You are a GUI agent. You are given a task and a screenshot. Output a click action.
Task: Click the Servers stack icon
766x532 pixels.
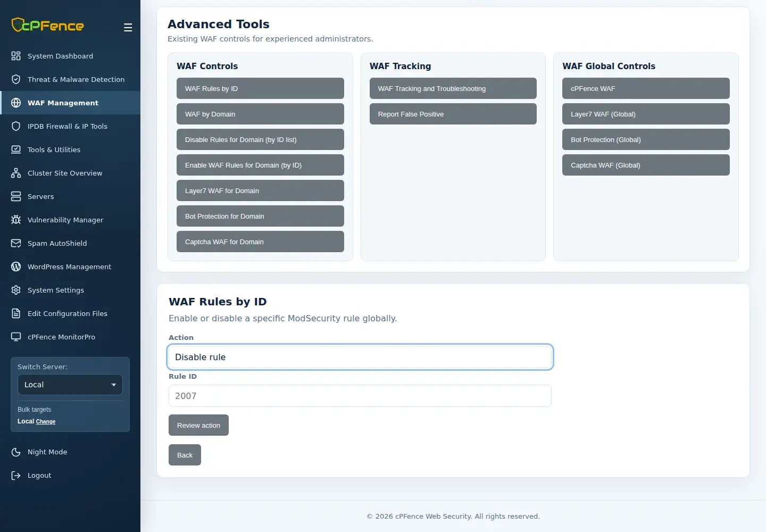coord(16,196)
